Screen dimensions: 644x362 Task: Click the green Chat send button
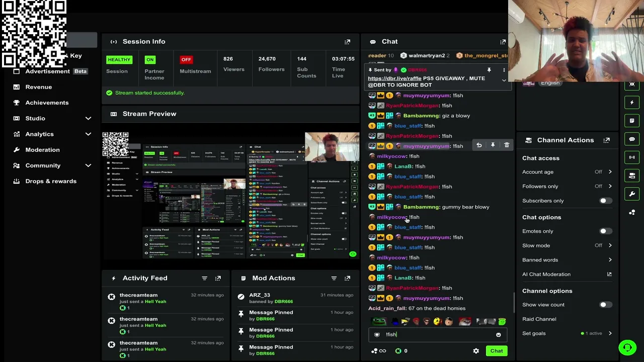pyautogui.click(x=497, y=351)
